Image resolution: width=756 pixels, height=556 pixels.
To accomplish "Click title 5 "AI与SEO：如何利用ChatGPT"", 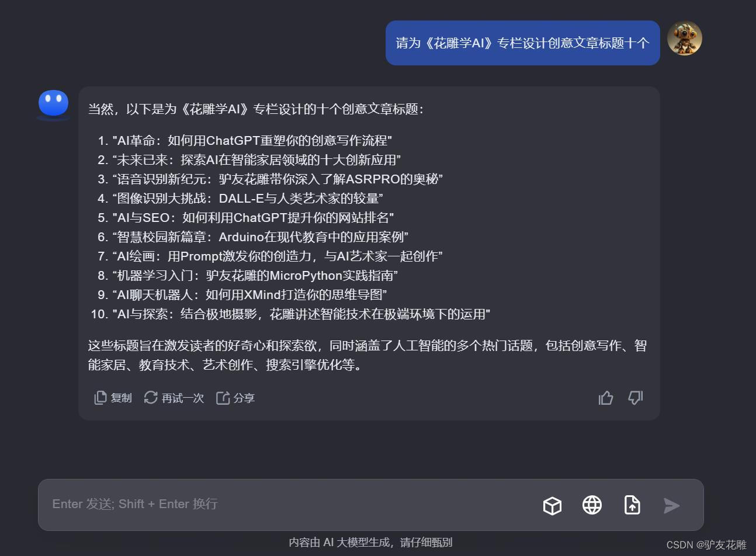I will point(254,218).
